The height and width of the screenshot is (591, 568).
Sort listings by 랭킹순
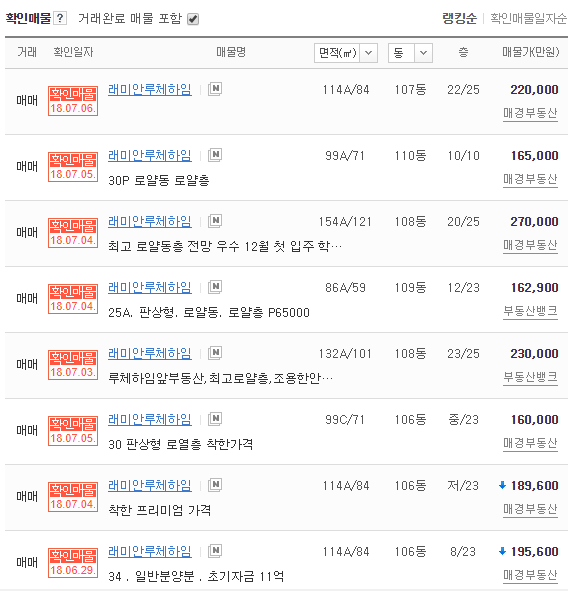(459, 18)
